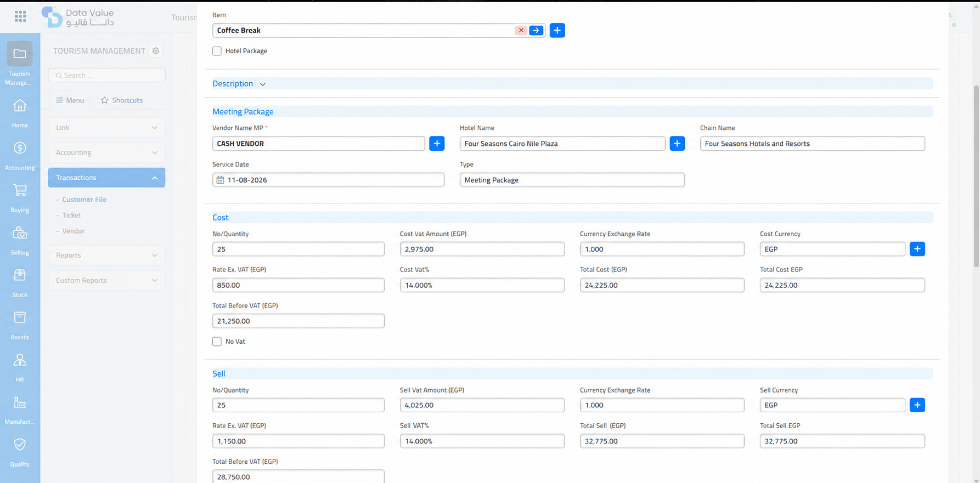The width and height of the screenshot is (980, 483).
Task: Expand the Custom Reports menu group
Action: pyautogui.click(x=106, y=281)
